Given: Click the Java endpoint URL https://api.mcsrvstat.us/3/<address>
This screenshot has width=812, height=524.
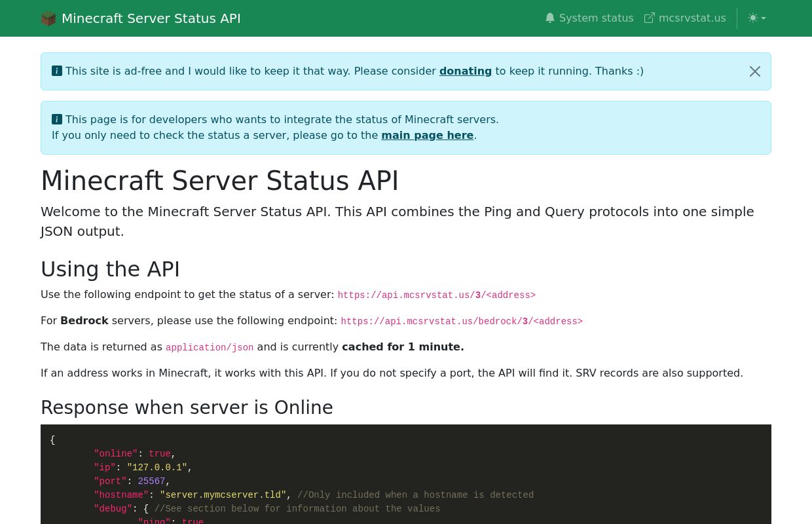Looking at the screenshot, I should [437, 295].
